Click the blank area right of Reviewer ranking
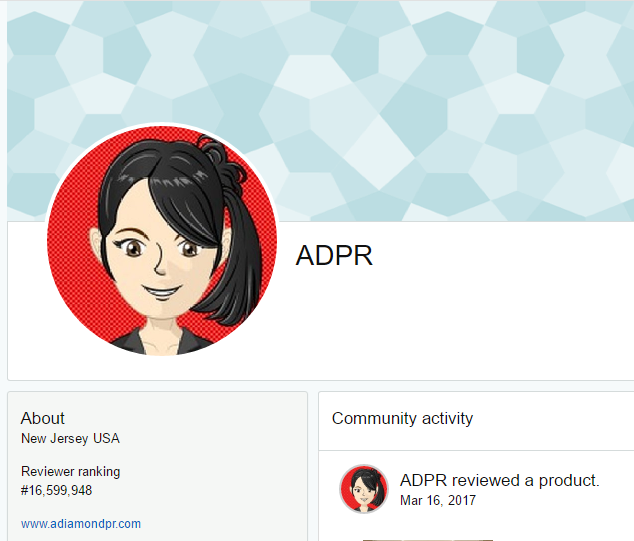Image resolution: width=634 pixels, height=541 pixels. [220, 471]
